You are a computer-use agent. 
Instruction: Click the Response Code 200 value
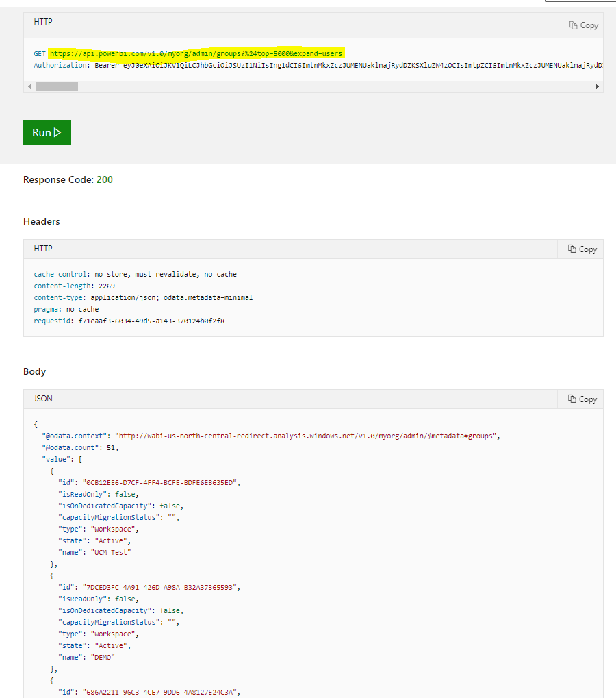[x=105, y=180]
